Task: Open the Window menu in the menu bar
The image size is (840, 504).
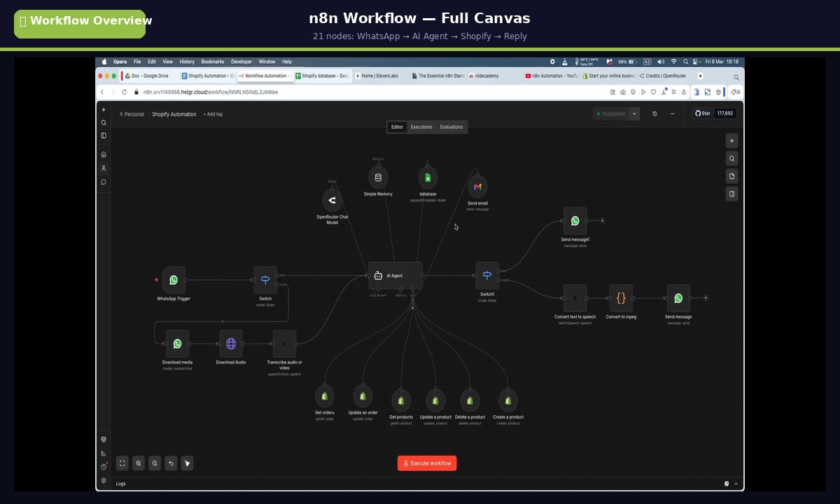Action: click(x=267, y=62)
